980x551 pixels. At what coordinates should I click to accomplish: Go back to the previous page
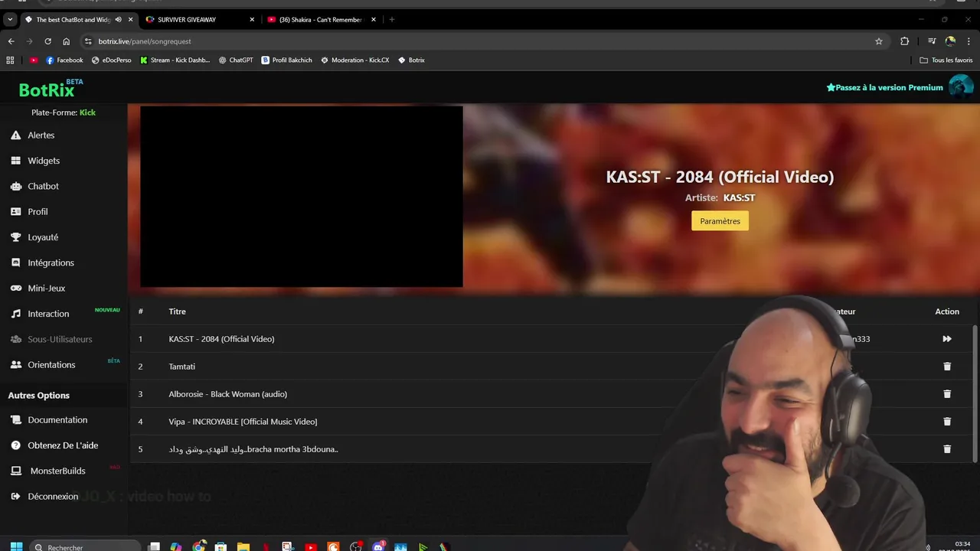tap(11, 41)
